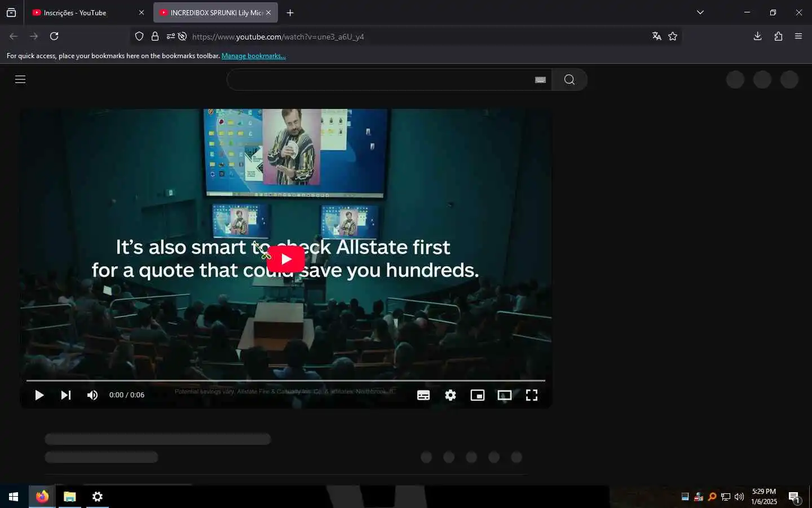The image size is (812, 508).
Task: Click the autoplay blocked icon
Action: 182,36
